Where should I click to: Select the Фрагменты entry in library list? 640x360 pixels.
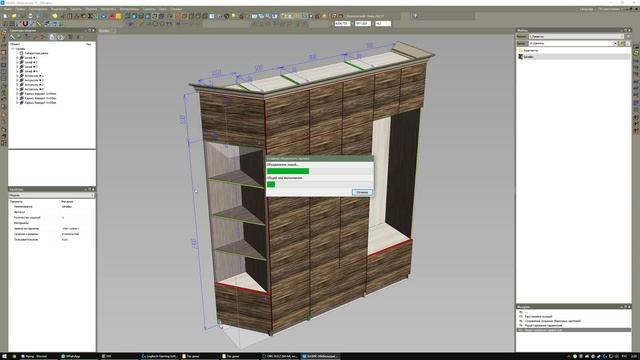click(573, 51)
